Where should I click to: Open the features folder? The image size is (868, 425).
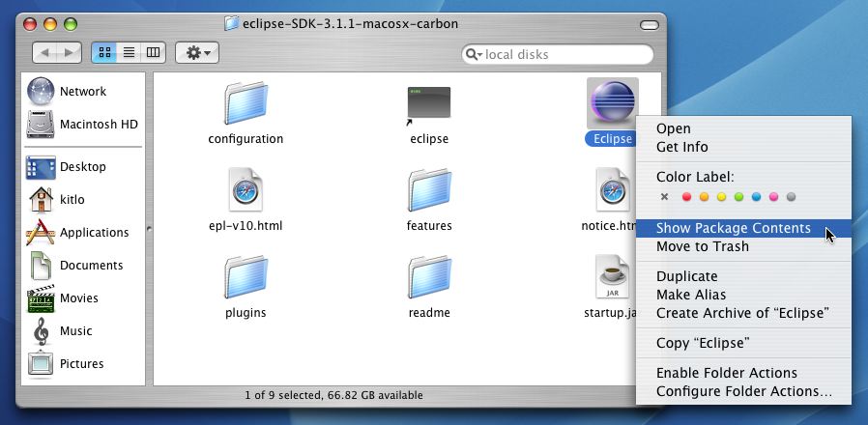[x=429, y=190]
